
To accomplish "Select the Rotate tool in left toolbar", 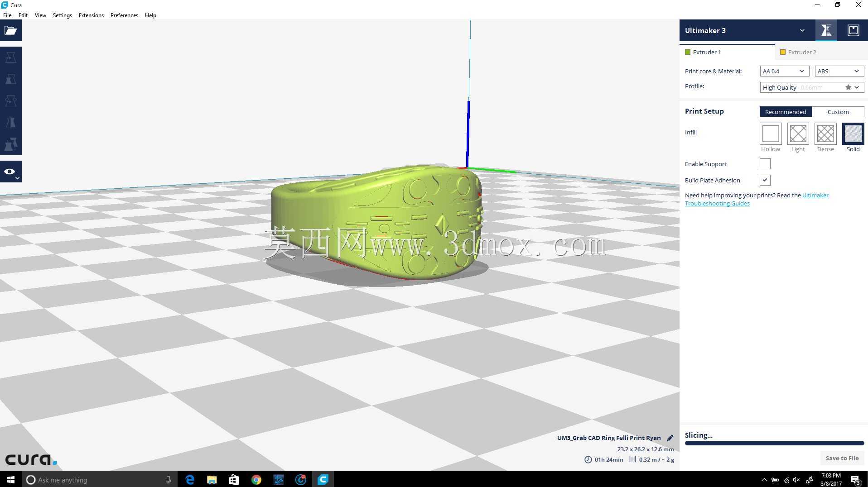I will coord(11,101).
